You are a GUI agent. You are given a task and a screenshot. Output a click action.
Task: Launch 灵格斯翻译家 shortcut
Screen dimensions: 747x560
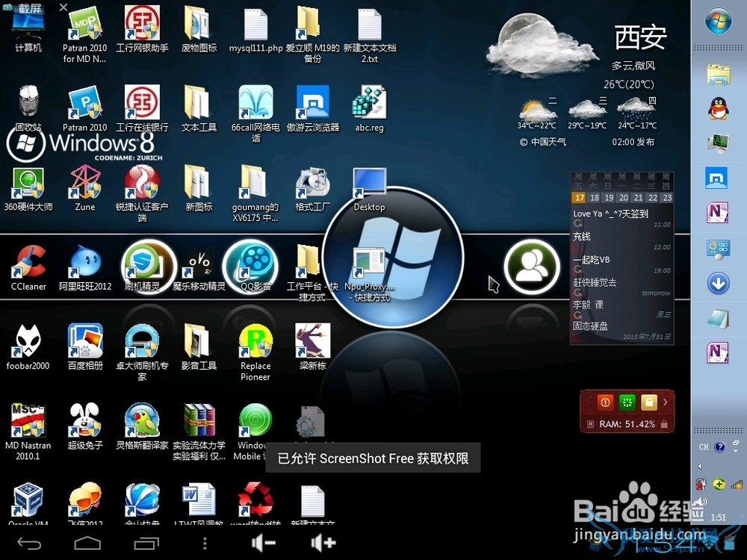[x=142, y=426]
